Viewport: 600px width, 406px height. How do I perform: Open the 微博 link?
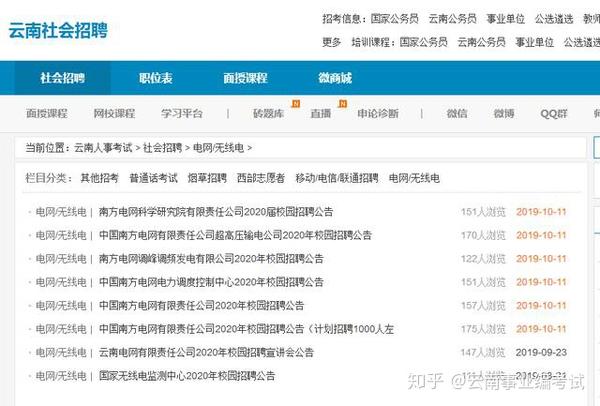504,113
